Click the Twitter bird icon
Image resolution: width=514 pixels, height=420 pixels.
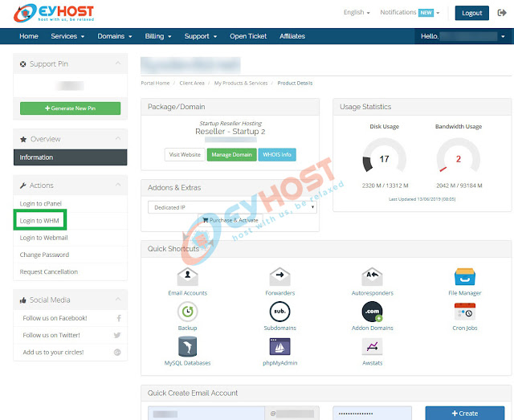(117, 335)
